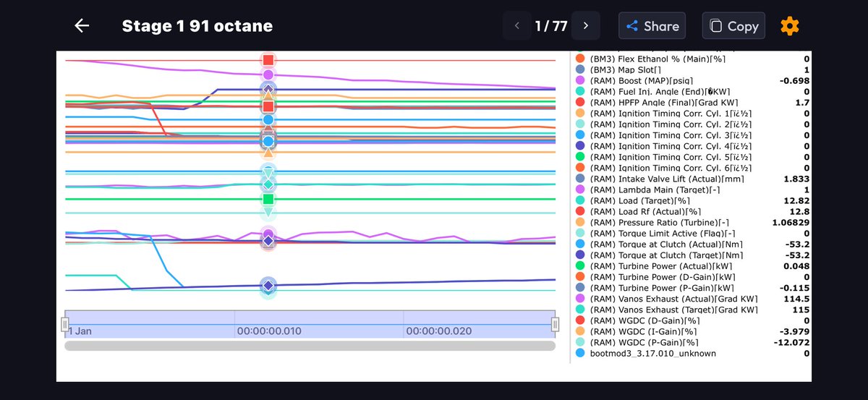This screenshot has height=400, width=868.
Task: Advance to next log with right chevron
Action: click(586, 26)
